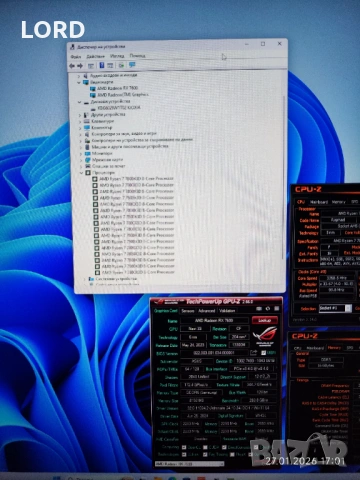Select the disk drive entry under Disk drives

pyautogui.click(x=116, y=108)
